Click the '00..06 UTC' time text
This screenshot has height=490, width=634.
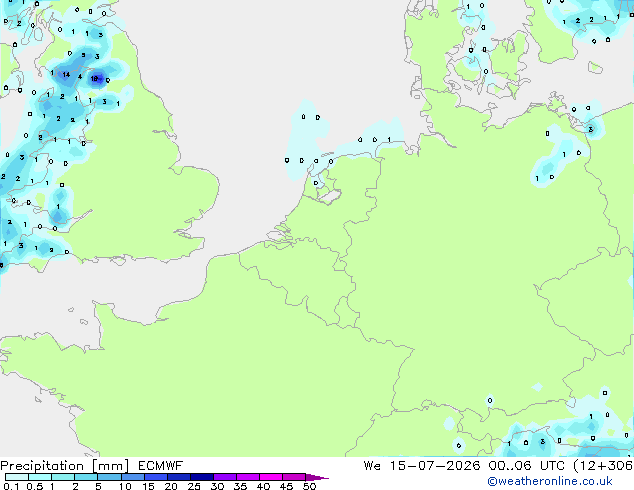click(x=526, y=465)
